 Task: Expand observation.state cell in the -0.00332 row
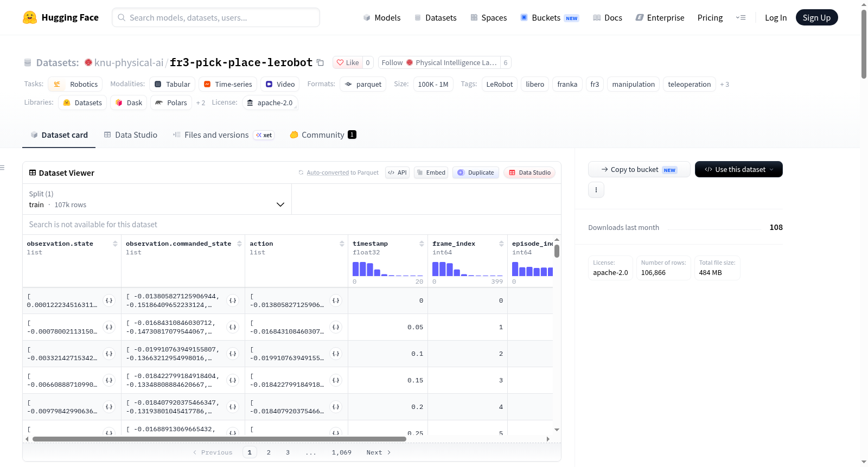click(x=109, y=354)
